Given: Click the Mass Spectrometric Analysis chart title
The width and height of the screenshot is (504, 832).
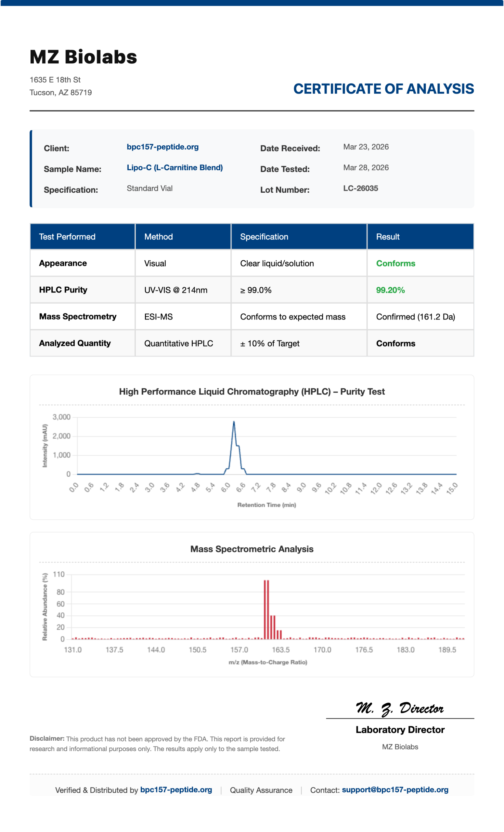Looking at the screenshot, I should tap(252, 549).
